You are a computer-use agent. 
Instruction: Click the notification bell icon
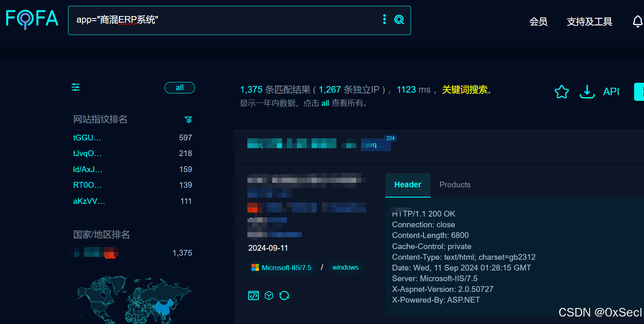click(x=638, y=21)
